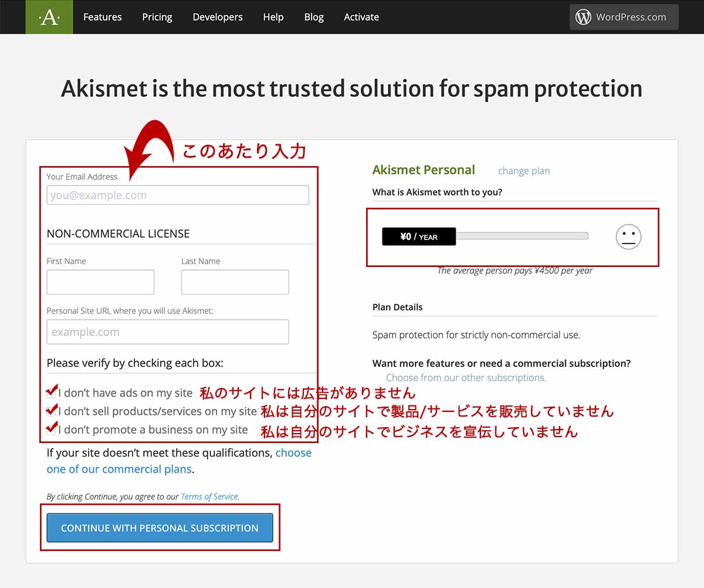Screen dimensions: 704x588
Task: Click the price slider track
Action: pyautogui.click(x=522, y=236)
